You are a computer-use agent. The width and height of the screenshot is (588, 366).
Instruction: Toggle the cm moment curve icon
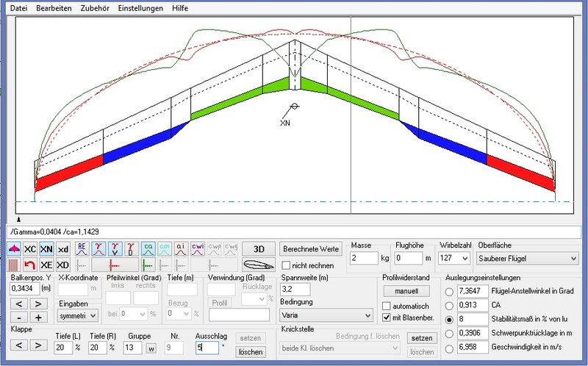tap(164, 249)
